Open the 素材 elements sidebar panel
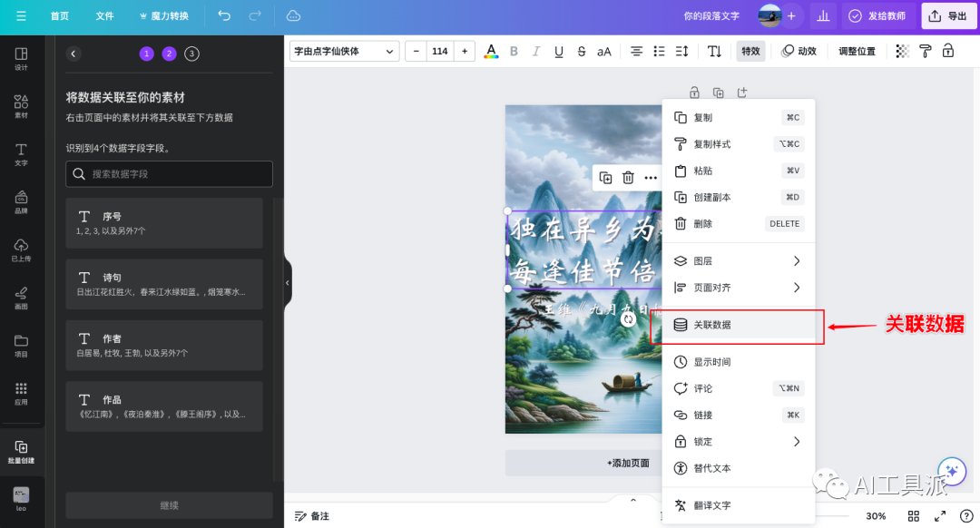Viewport: 980px width, 528px height. tap(21, 106)
